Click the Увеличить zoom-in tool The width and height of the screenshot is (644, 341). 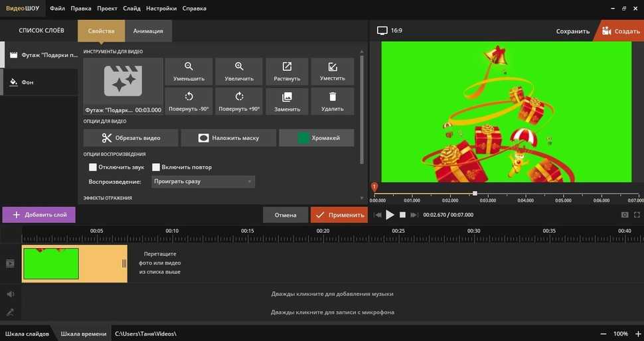point(239,72)
